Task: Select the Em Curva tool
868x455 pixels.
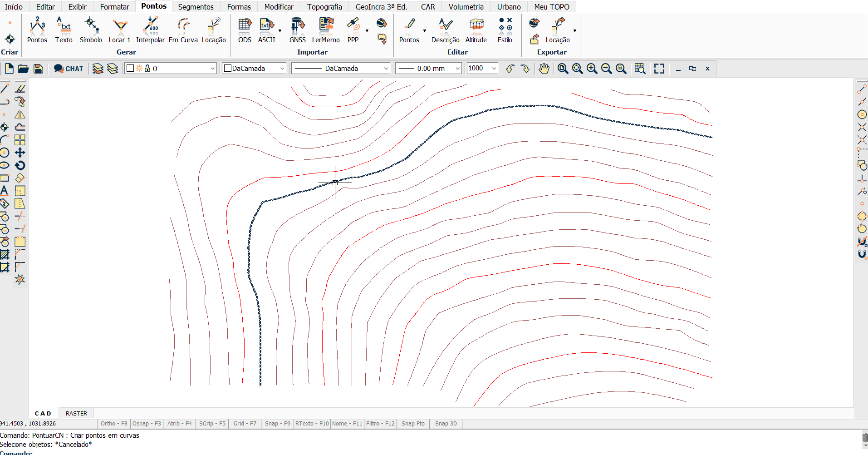Action: tap(183, 30)
